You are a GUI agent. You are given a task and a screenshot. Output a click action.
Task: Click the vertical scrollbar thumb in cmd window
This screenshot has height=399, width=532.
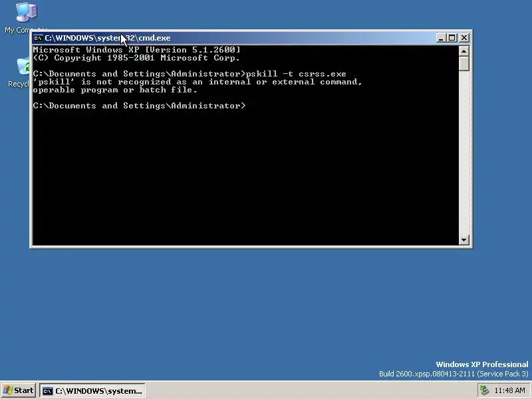[464, 63]
